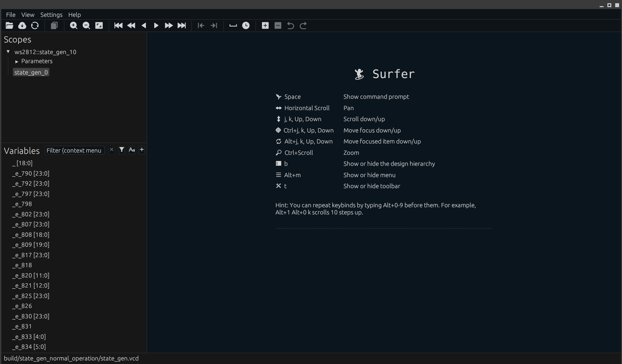622x364 pixels.
Task: Open the File menu
Action: click(11, 15)
